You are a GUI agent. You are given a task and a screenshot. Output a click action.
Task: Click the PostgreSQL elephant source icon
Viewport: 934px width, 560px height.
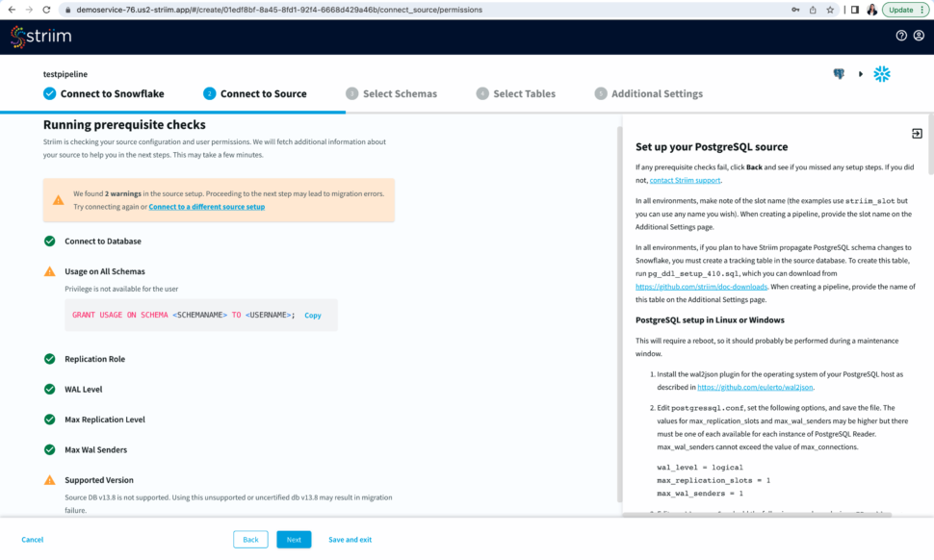[839, 74]
